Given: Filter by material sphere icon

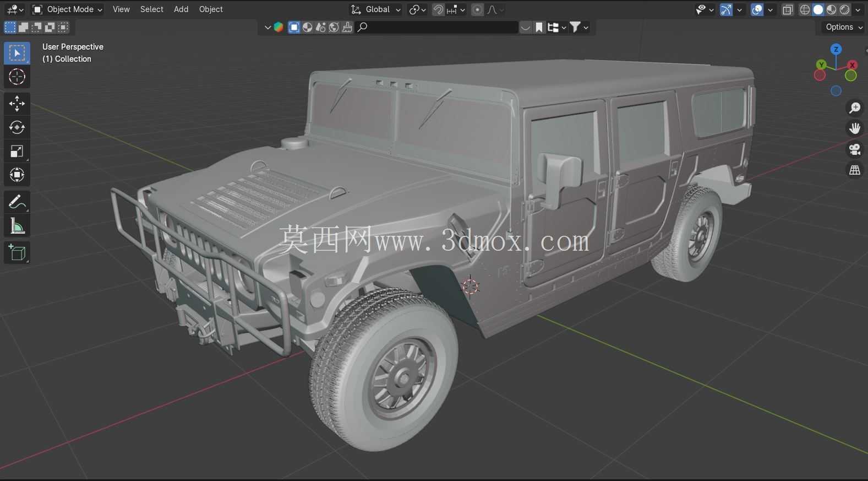Looking at the screenshot, I should pos(308,27).
